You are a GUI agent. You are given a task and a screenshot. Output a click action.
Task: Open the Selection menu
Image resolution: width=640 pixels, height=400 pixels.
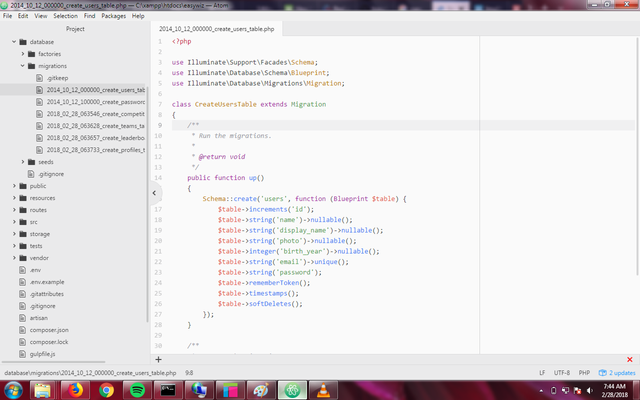[x=65, y=16]
